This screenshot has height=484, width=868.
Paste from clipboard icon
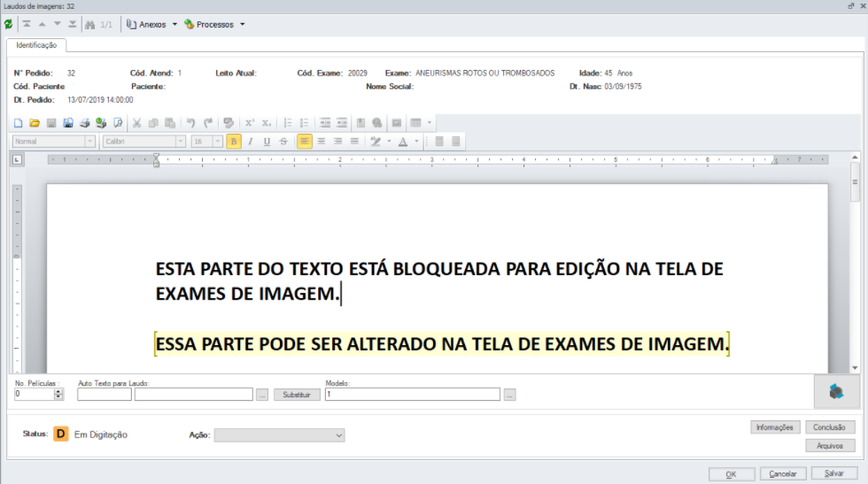click(x=170, y=123)
